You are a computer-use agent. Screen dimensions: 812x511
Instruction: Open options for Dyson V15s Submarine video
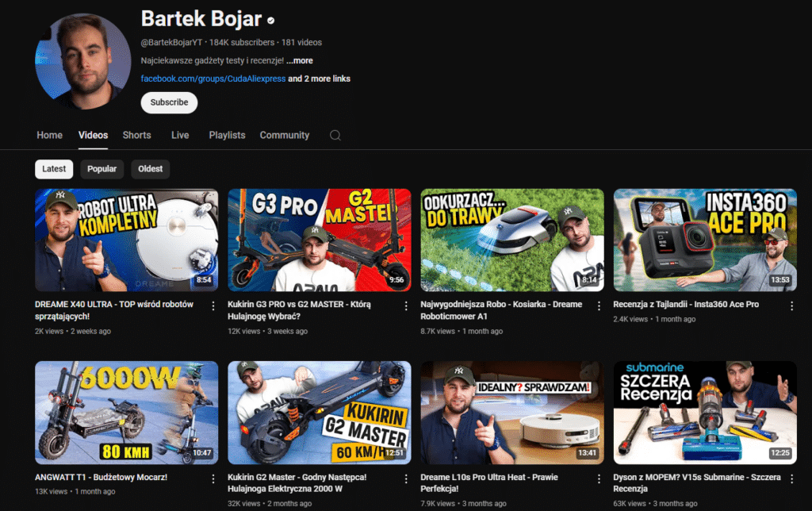tap(791, 478)
